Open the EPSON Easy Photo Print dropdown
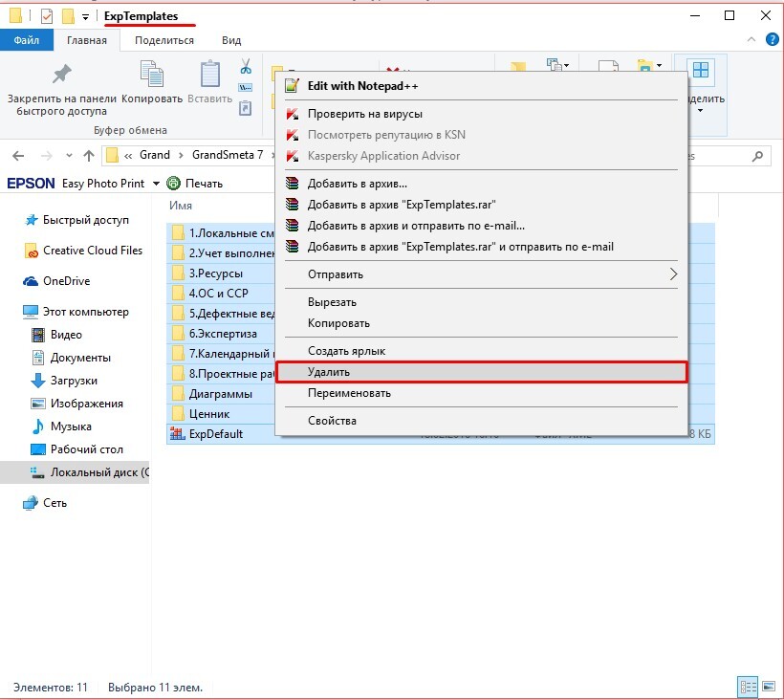 tap(156, 184)
